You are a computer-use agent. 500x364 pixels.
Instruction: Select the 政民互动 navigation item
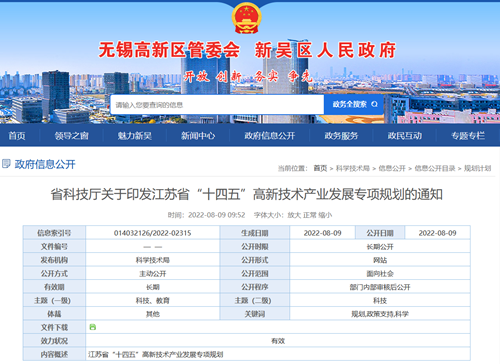tap(405, 136)
